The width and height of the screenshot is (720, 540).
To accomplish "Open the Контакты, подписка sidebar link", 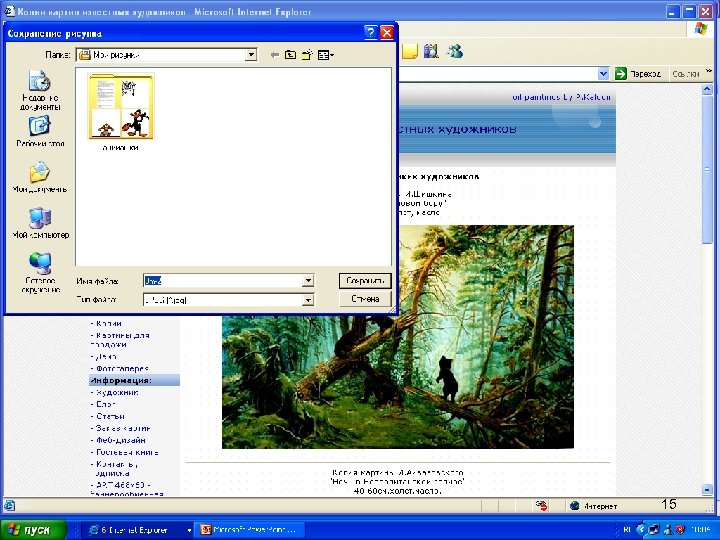I will click(116, 468).
